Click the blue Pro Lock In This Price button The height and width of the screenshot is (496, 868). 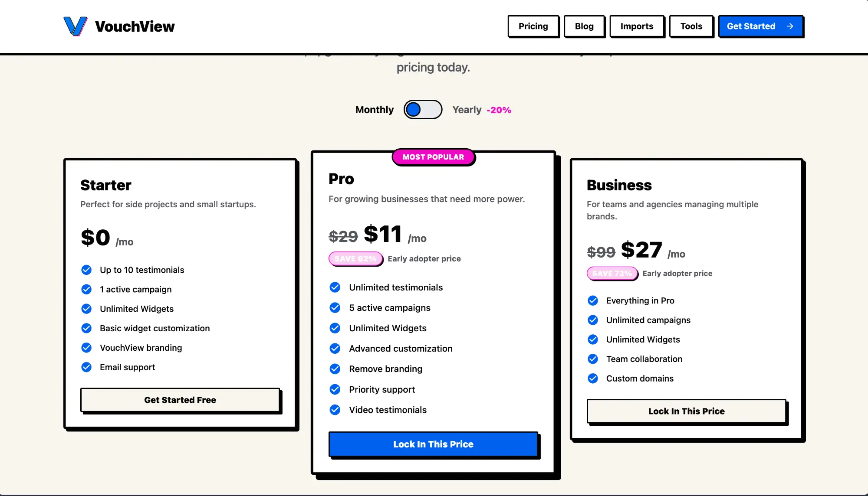click(433, 444)
